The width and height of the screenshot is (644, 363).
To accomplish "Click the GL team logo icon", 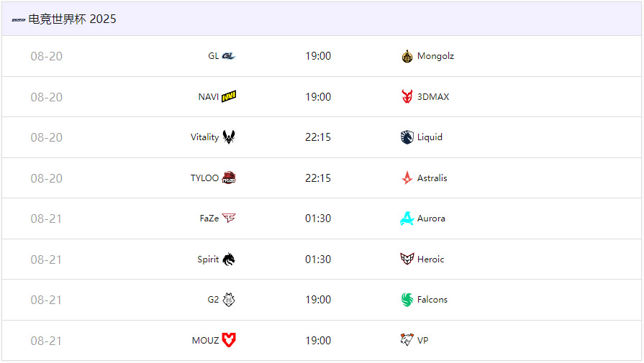I will click(229, 56).
